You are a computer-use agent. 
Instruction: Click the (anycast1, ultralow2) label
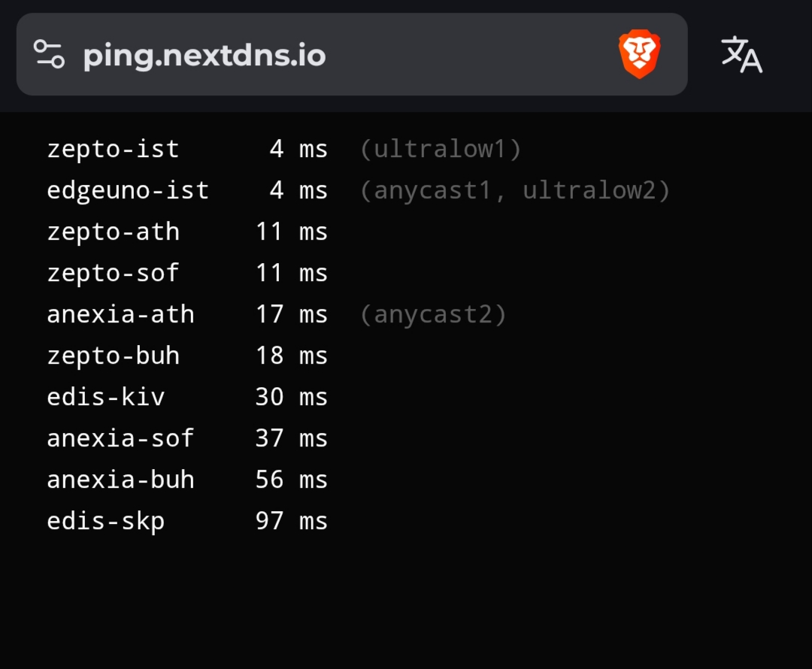[x=515, y=190]
